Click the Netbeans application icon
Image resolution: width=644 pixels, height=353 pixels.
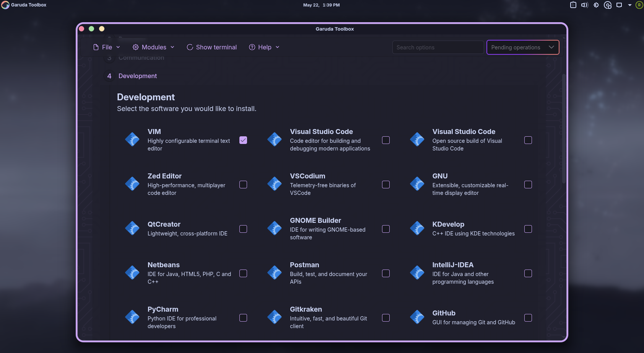tap(132, 273)
